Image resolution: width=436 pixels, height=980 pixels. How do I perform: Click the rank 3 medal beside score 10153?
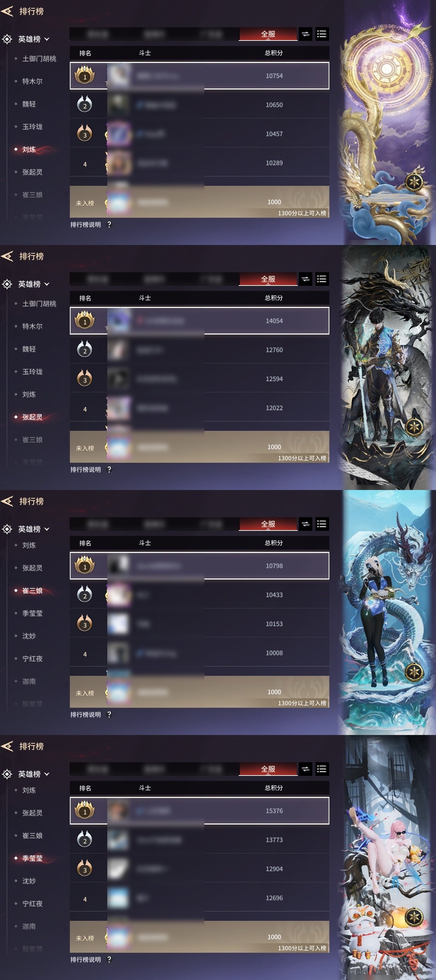tap(84, 623)
